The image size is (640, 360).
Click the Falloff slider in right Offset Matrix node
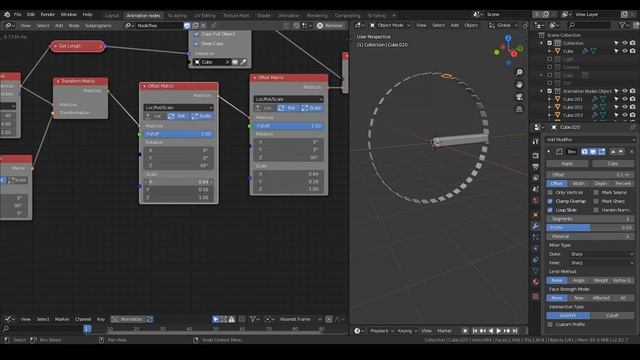tap(289, 126)
